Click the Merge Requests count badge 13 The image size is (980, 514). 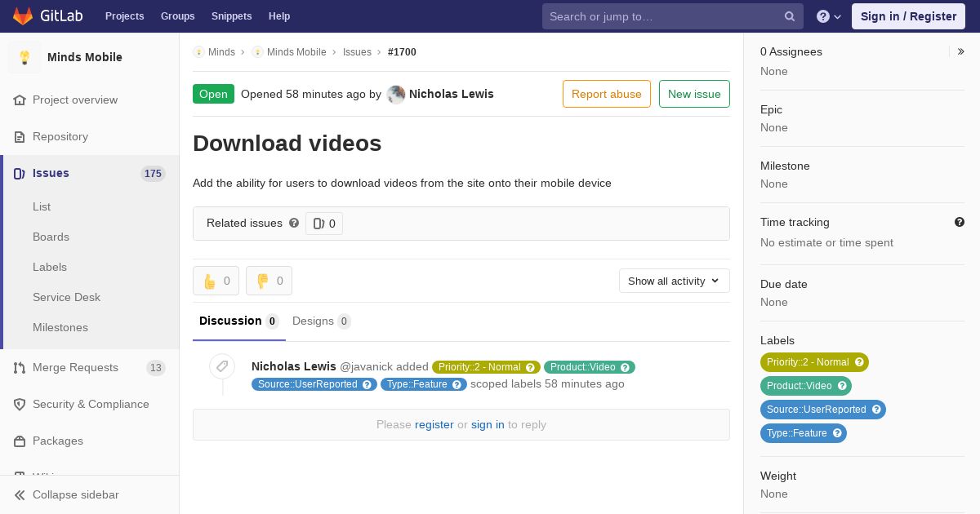click(155, 368)
